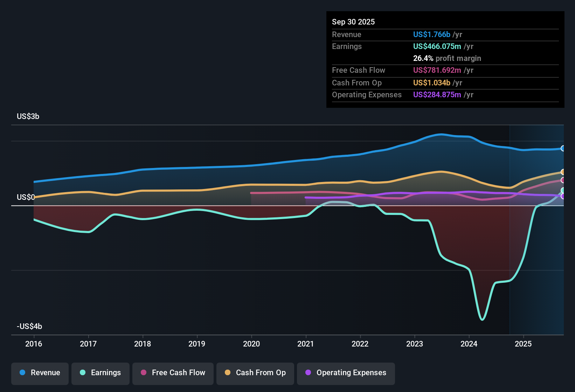Viewport: 575px width, 392px height.
Task: Click the teal Earnings line at its lowest dip
Action: 482,319
